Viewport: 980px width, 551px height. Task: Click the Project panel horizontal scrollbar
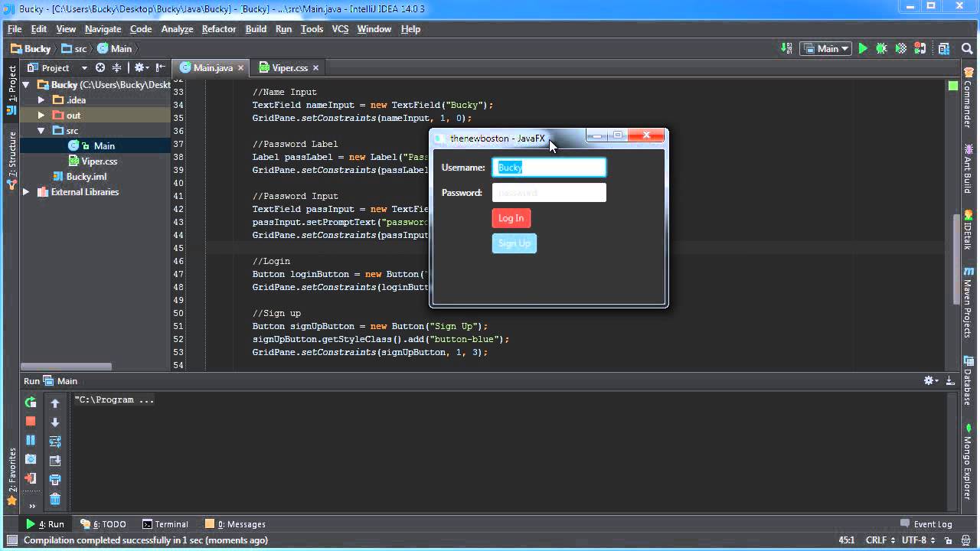click(67, 367)
